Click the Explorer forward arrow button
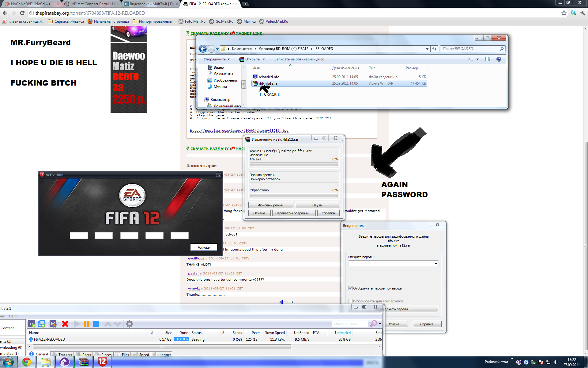 (211, 49)
